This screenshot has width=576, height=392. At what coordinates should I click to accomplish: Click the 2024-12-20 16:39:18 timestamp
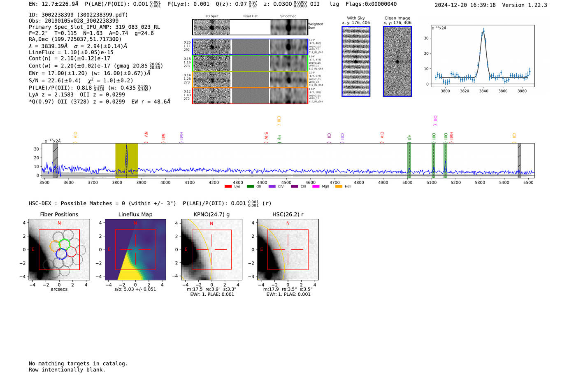(465, 5)
